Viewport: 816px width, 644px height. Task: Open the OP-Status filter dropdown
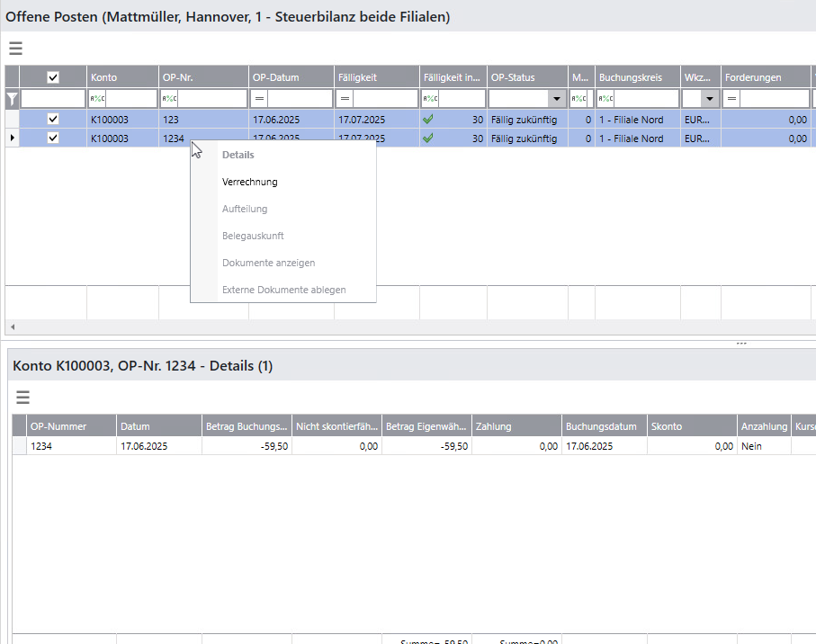pos(557,99)
